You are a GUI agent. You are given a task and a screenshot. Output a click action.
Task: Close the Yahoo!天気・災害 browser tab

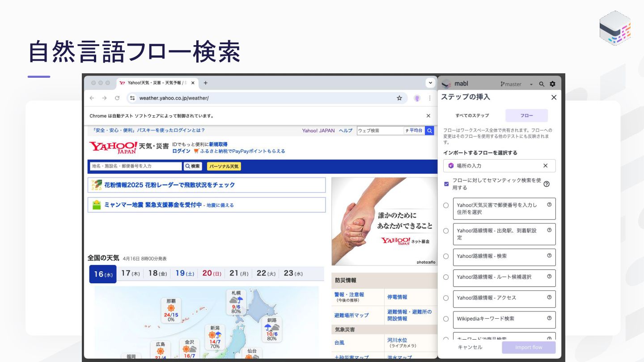point(193,83)
